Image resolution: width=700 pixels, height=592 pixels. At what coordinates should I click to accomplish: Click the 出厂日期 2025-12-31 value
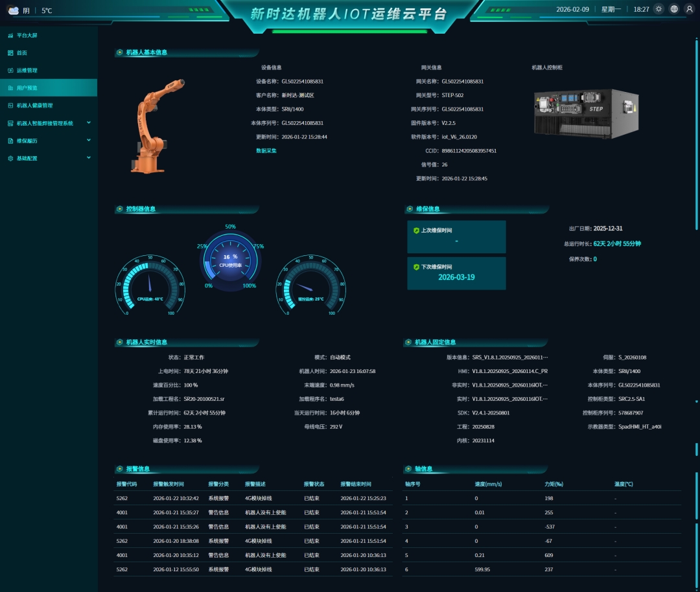607,229
